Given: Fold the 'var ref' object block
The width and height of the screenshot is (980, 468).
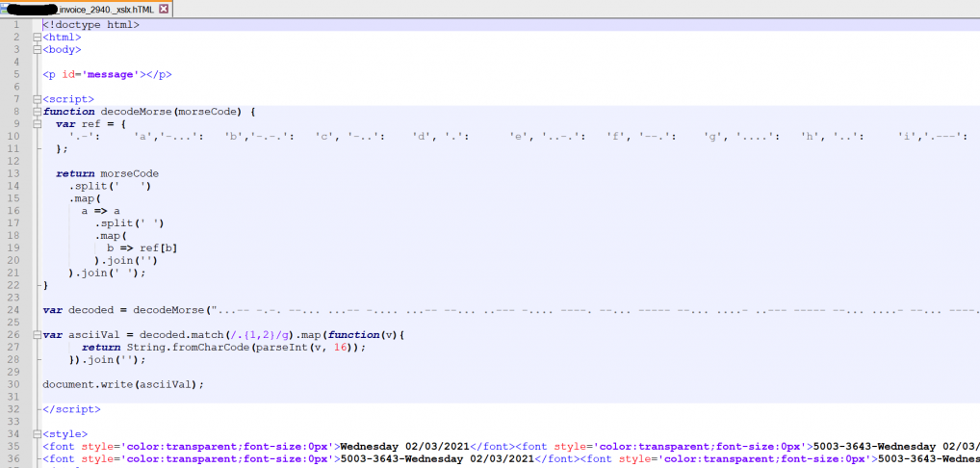Looking at the screenshot, I should pos(37,124).
